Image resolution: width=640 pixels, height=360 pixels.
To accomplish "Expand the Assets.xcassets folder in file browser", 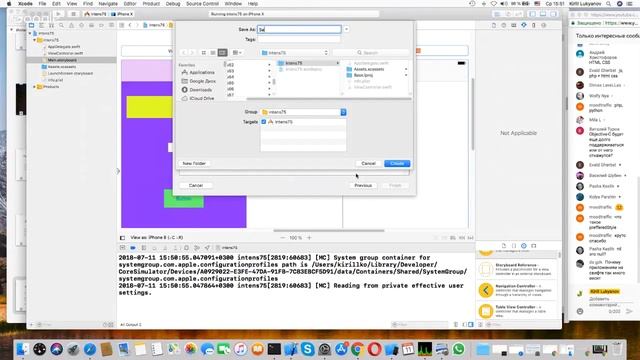I will tap(406, 69).
